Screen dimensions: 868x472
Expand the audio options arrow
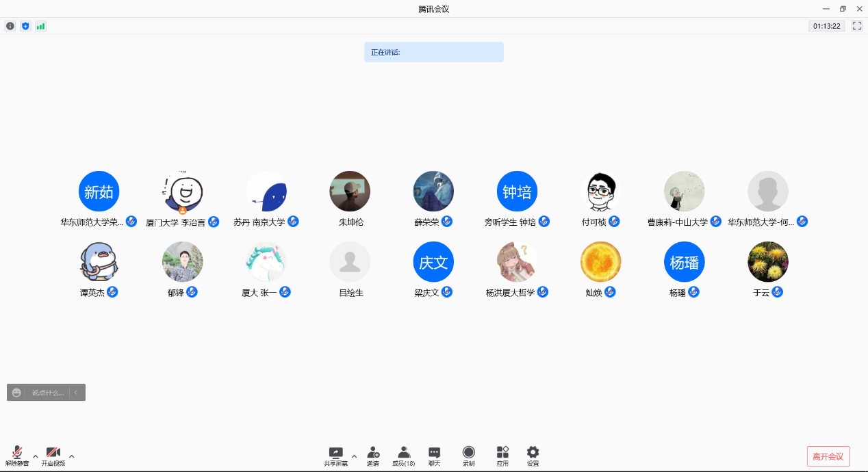click(x=36, y=456)
